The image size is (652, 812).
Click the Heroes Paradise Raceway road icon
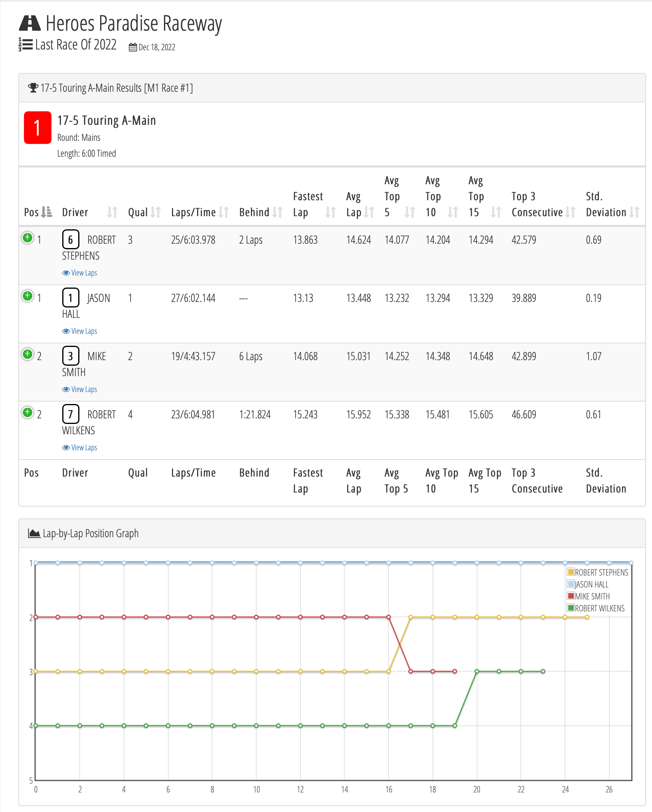point(30,23)
